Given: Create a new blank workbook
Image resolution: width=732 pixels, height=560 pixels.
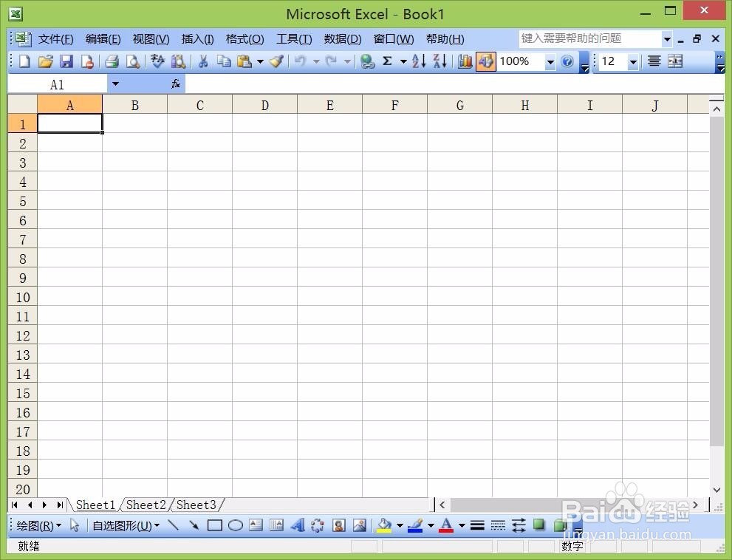Looking at the screenshot, I should click(x=24, y=61).
